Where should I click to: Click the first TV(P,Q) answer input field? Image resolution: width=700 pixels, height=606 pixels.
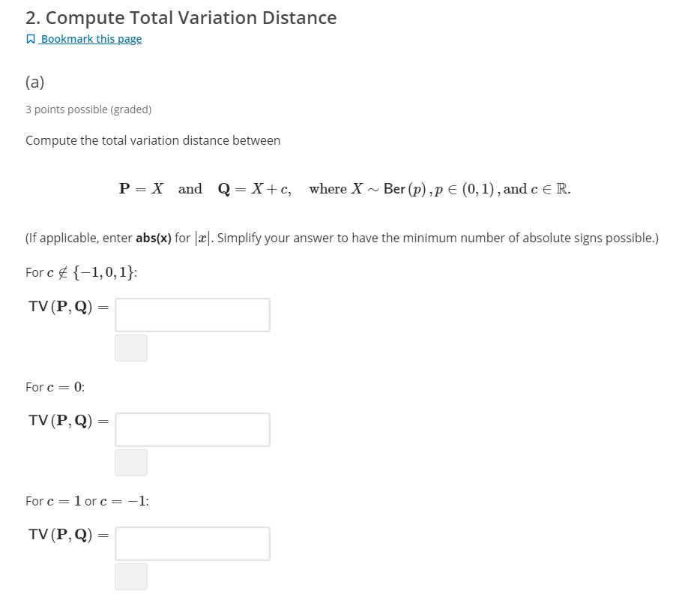(x=192, y=314)
